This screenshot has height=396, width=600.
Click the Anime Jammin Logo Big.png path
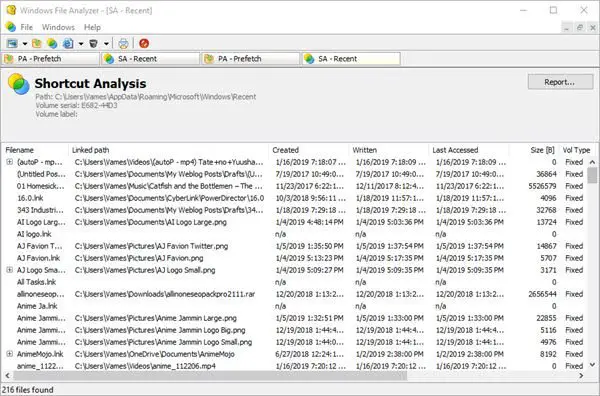pyautogui.click(x=160, y=330)
